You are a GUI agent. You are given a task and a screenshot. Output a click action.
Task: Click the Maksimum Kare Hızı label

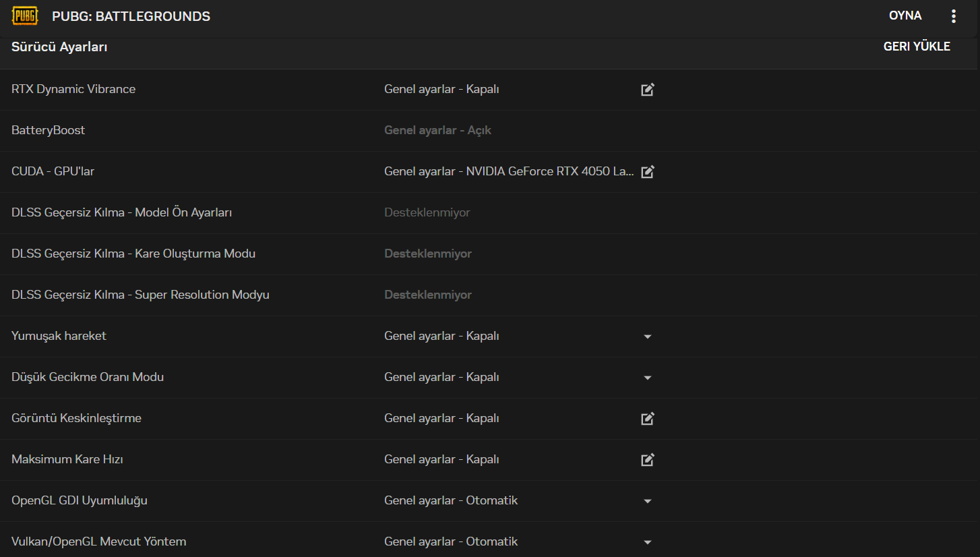(67, 459)
